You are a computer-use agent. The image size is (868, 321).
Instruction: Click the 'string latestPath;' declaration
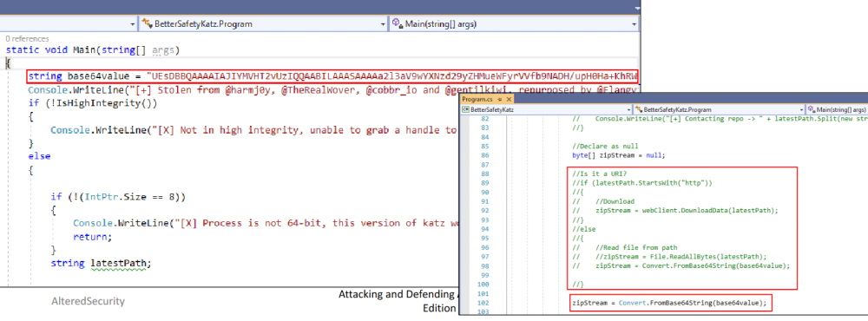coord(100,264)
